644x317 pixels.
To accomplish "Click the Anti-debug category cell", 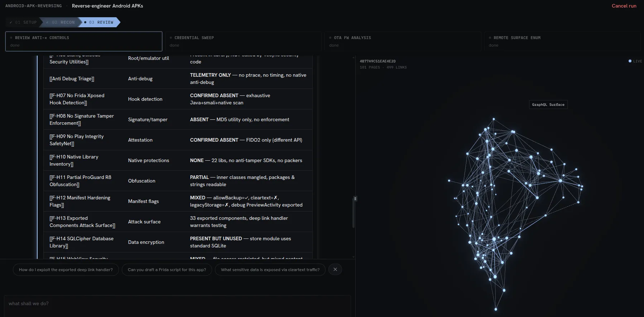I will (140, 79).
